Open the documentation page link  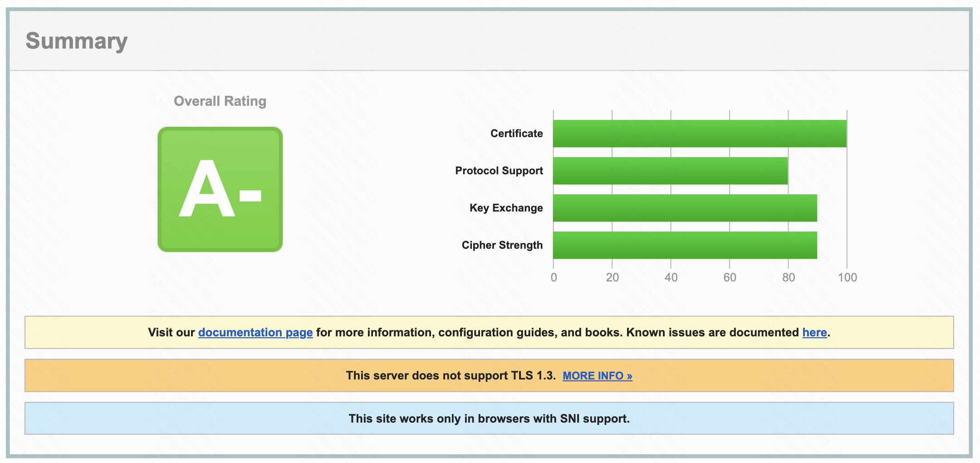point(255,332)
